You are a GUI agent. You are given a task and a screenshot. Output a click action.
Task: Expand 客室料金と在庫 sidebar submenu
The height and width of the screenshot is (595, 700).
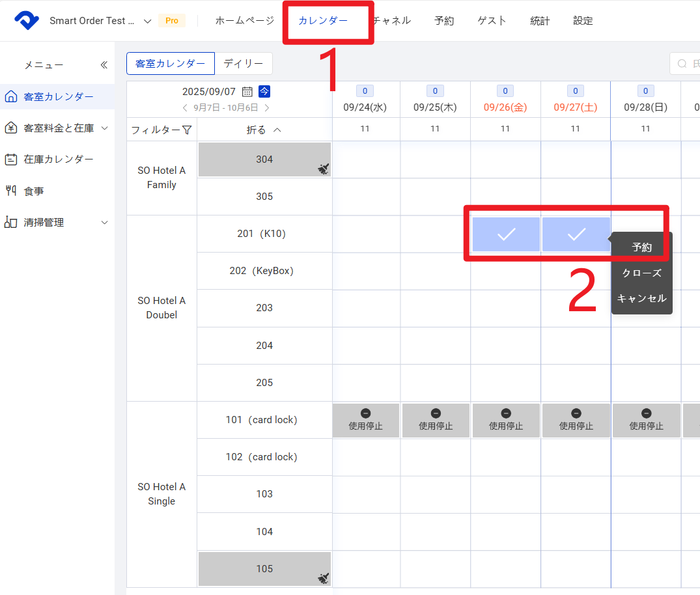click(x=105, y=128)
